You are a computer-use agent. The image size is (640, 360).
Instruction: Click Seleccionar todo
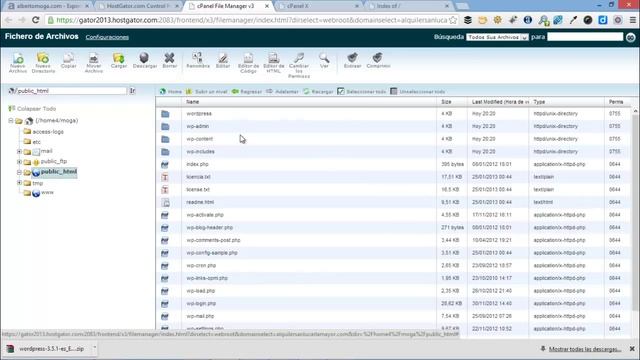tap(362, 91)
